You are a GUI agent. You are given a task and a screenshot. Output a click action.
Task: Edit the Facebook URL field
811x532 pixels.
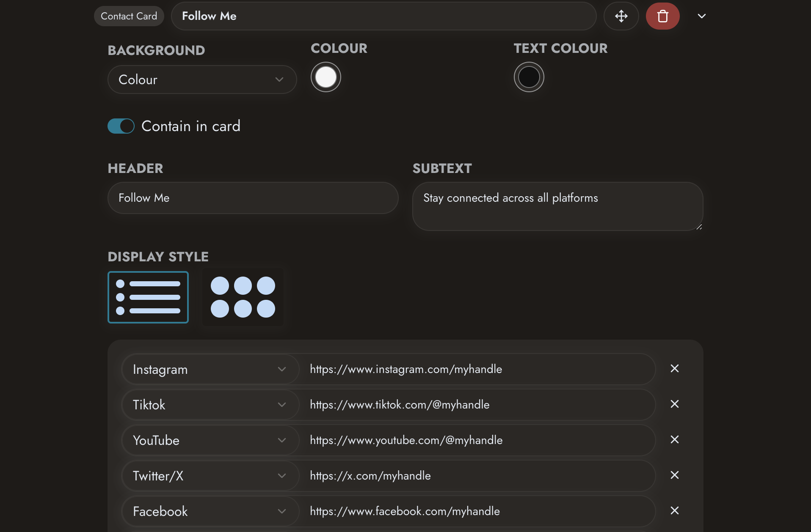point(477,511)
